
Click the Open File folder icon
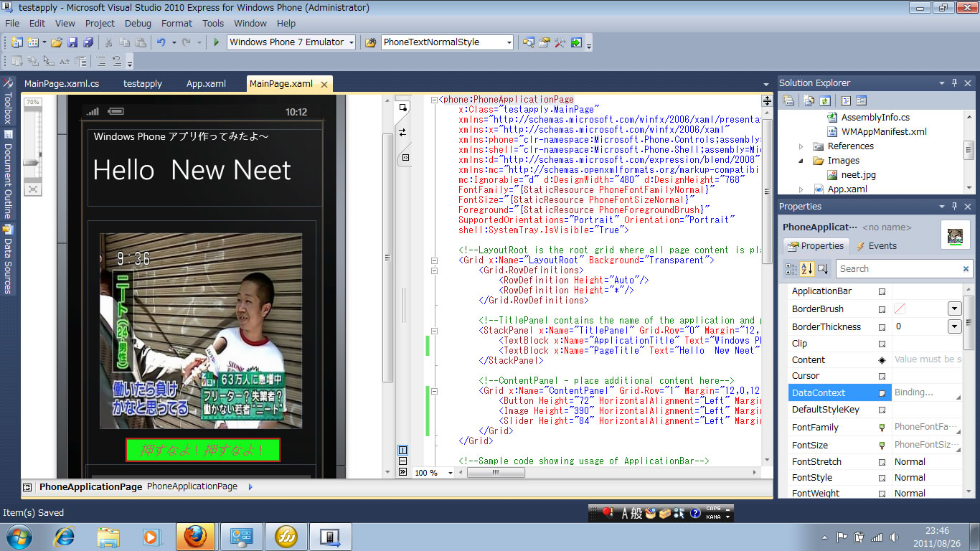(56, 42)
